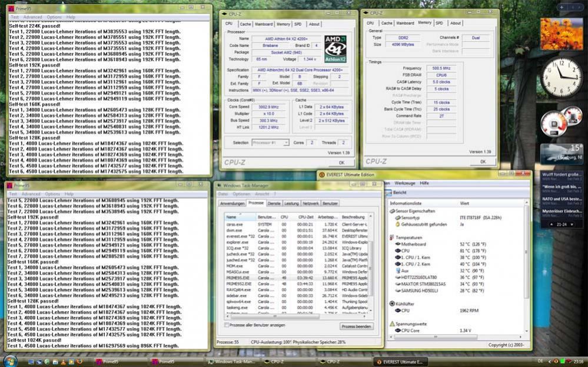This screenshot has height=367, width=588.
Task: Click the Bericht report icon in EVEREST
Action: click(388, 192)
